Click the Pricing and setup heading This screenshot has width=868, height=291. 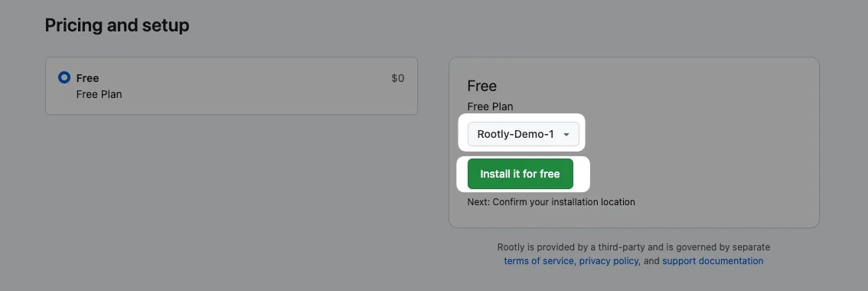[x=117, y=25]
